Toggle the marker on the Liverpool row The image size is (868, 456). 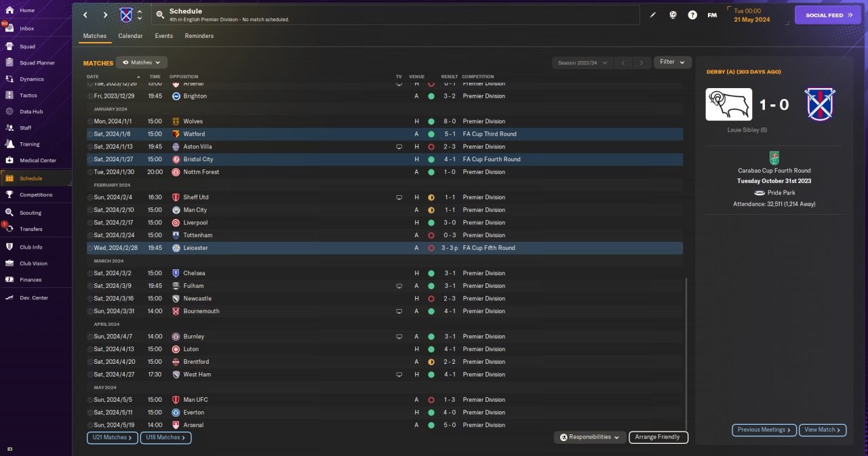click(90, 222)
